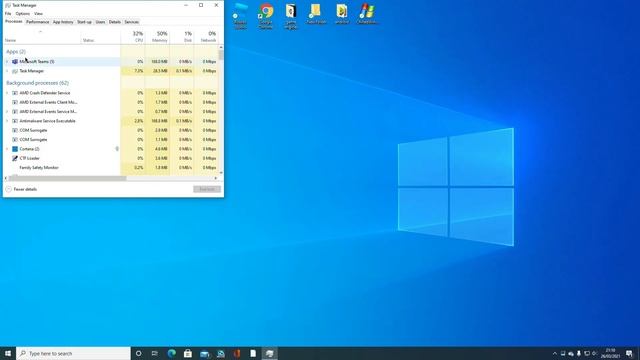640x360 pixels.
Task: Expand the Task Manager app entry
Action: pyautogui.click(x=7, y=71)
